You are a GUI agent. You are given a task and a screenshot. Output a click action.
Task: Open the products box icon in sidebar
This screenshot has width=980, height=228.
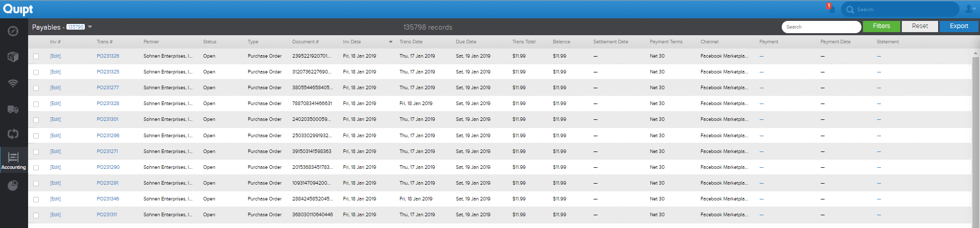[13, 57]
